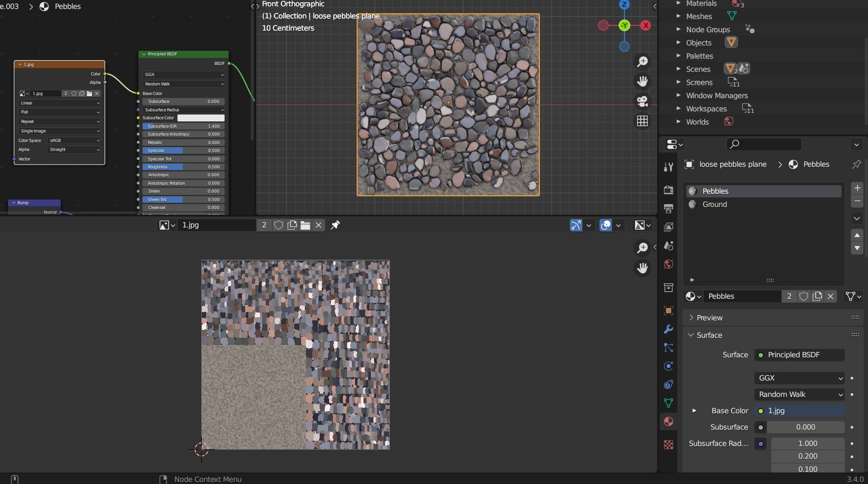Viewport: 868px width, 484px height.
Task: Click the viewport pan hand icon
Action: click(642, 81)
